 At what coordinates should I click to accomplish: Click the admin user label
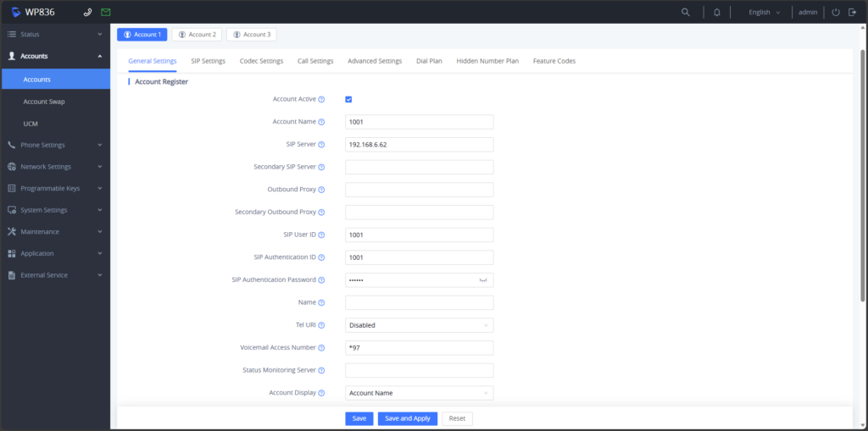(x=808, y=12)
